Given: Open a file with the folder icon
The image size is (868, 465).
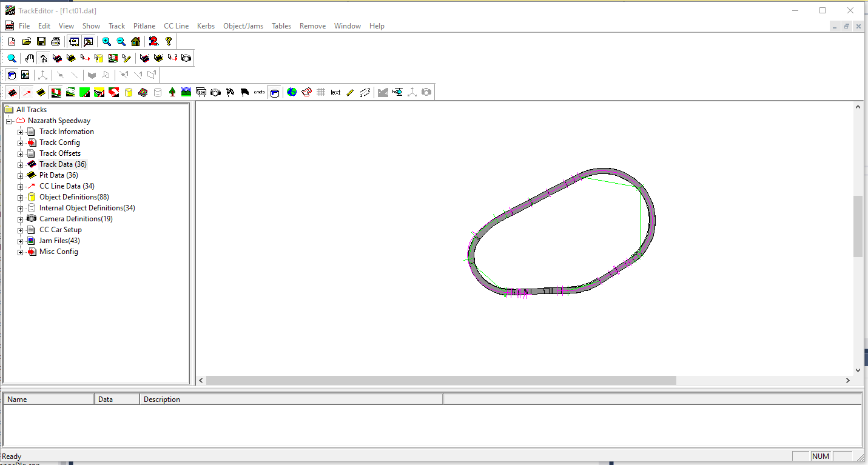Looking at the screenshot, I should tap(27, 41).
